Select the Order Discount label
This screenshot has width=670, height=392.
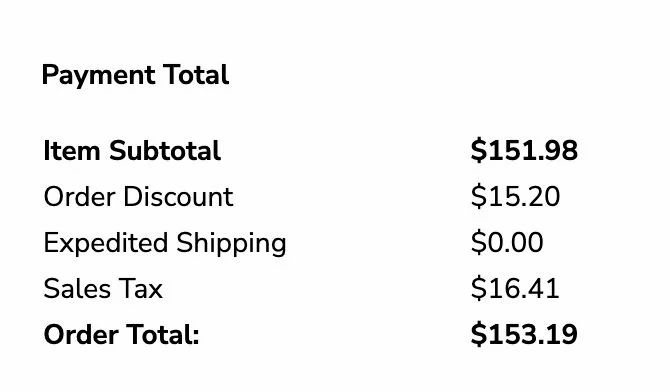click(138, 197)
